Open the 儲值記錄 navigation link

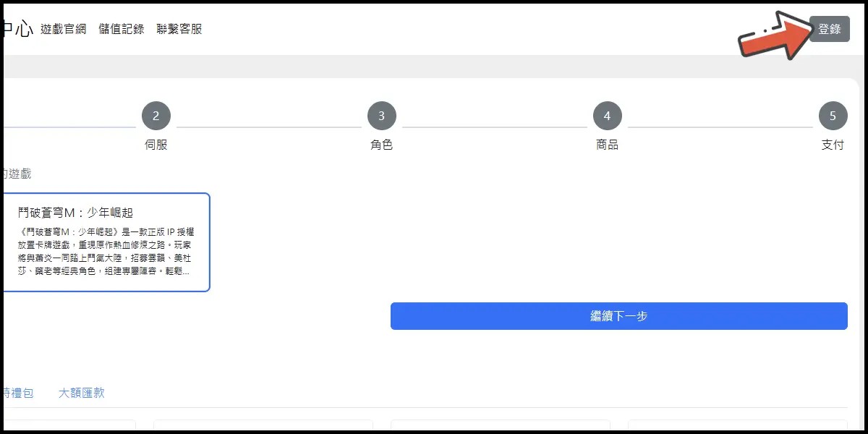click(122, 29)
